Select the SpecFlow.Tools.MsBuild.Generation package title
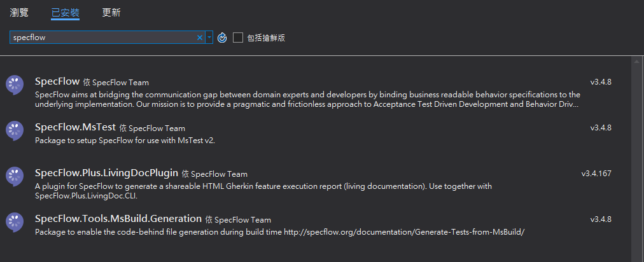 click(118, 219)
